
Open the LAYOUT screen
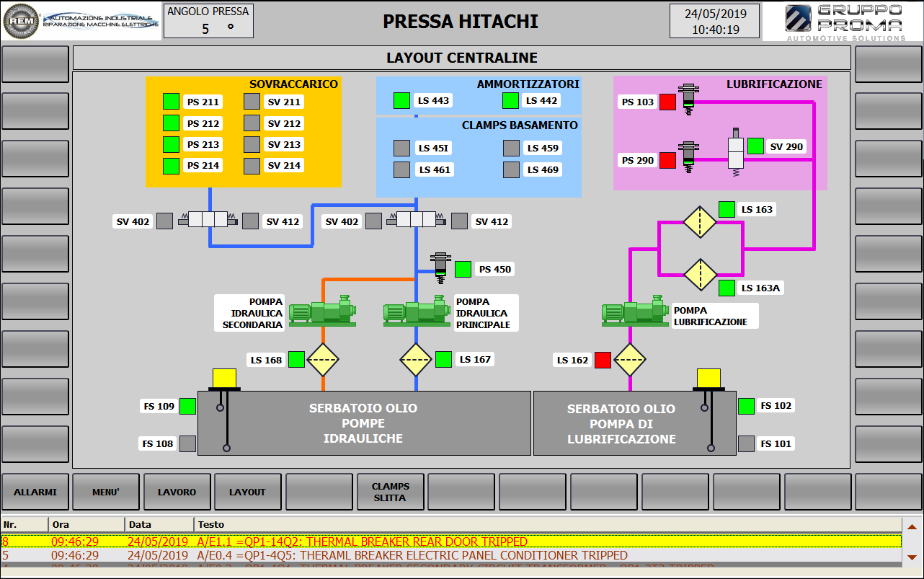click(x=248, y=492)
